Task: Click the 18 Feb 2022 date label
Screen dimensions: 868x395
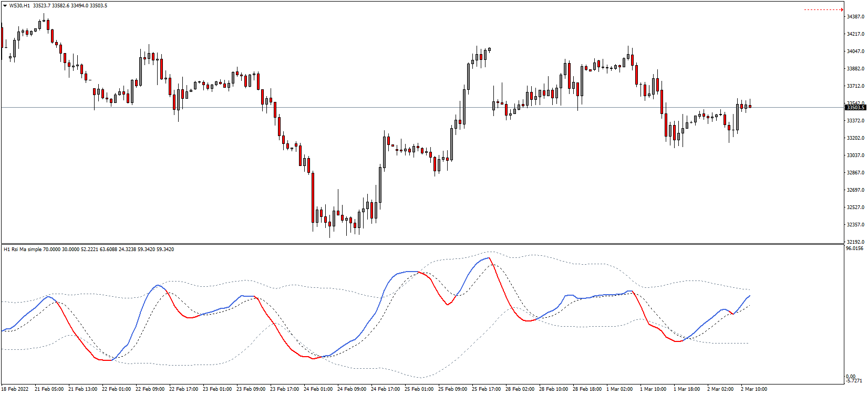Action: coord(15,389)
